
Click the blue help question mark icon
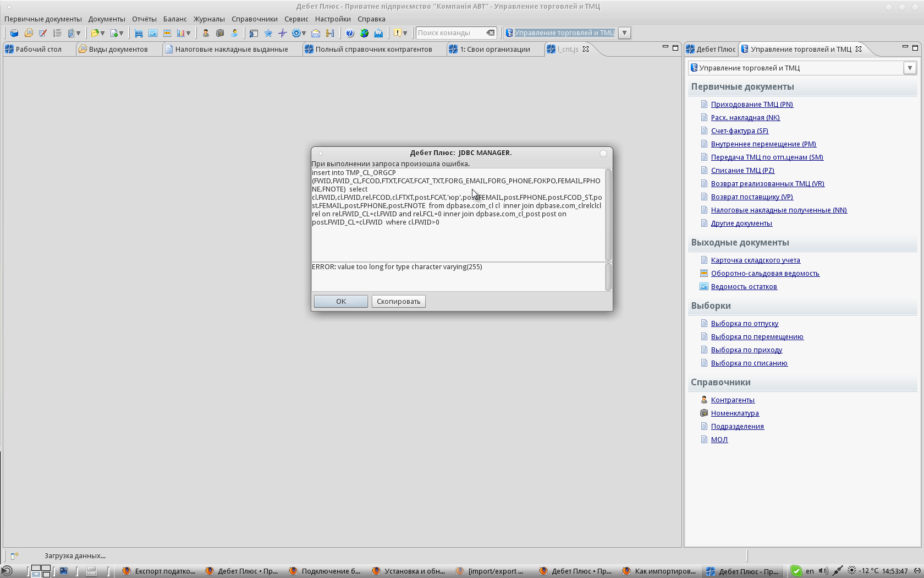pos(350,33)
